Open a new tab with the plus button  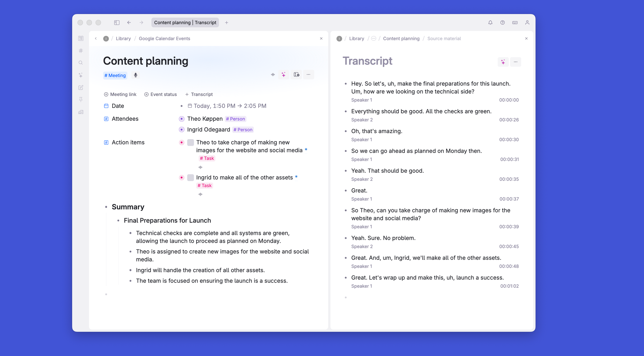227,22
